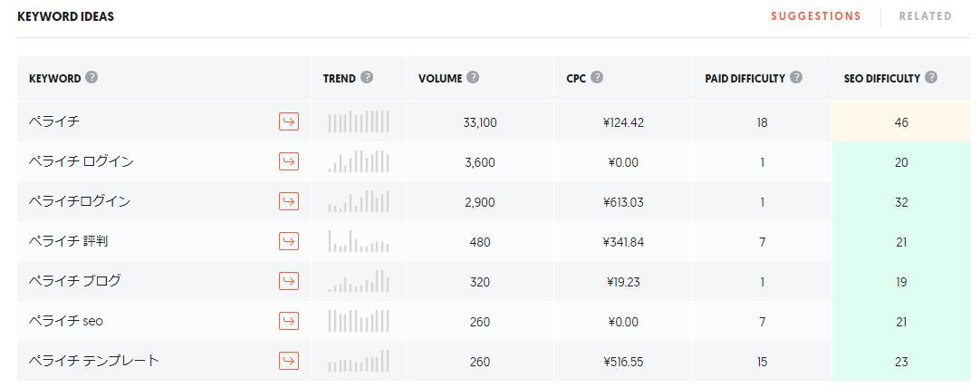This screenshot has height=388, width=980.
Task: Open the arrow icon for ペライチ ログイン
Action: point(289,161)
